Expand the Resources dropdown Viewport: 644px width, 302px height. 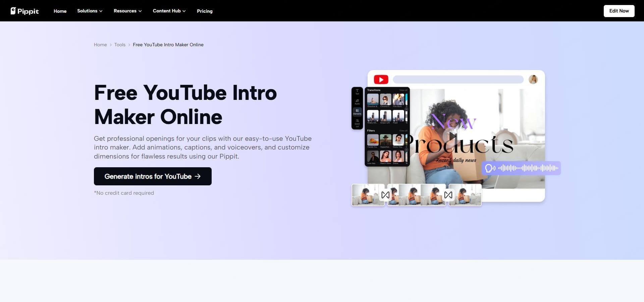point(127,11)
